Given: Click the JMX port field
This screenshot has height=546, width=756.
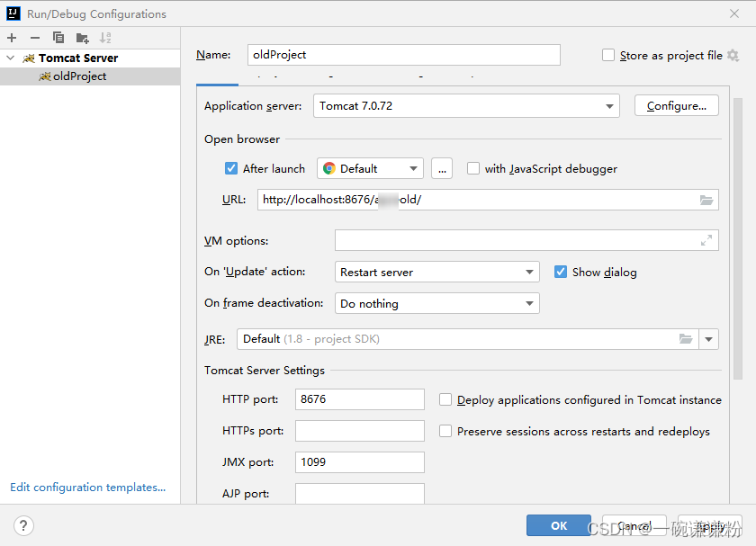Looking at the screenshot, I should click(x=360, y=461).
